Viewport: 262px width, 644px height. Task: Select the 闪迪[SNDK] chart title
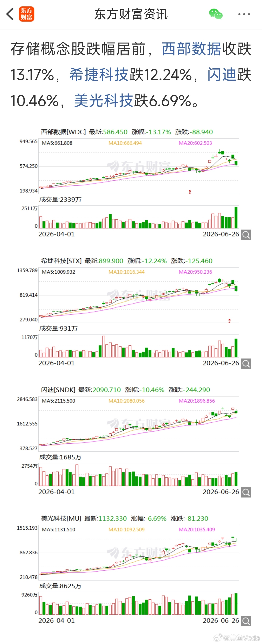tap(58, 390)
